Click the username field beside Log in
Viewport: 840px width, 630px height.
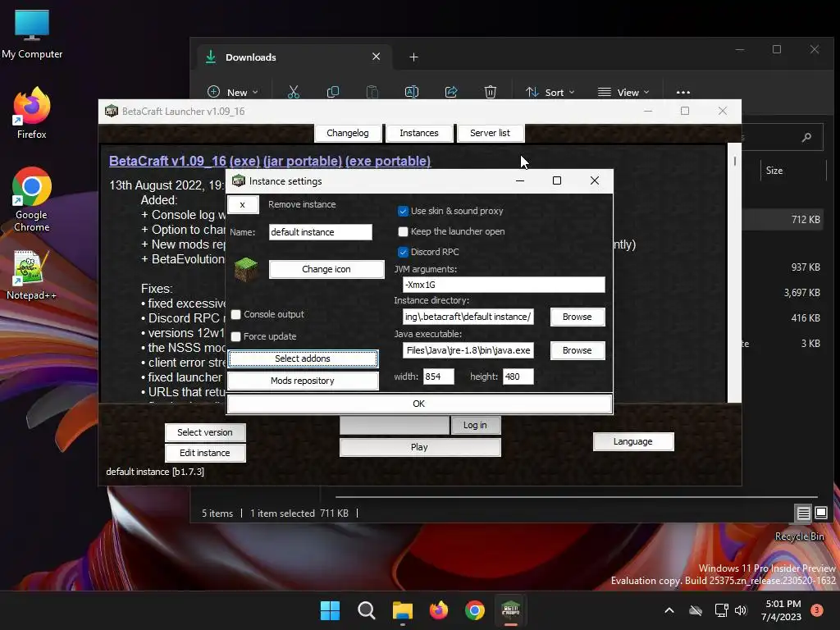[395, 425]
